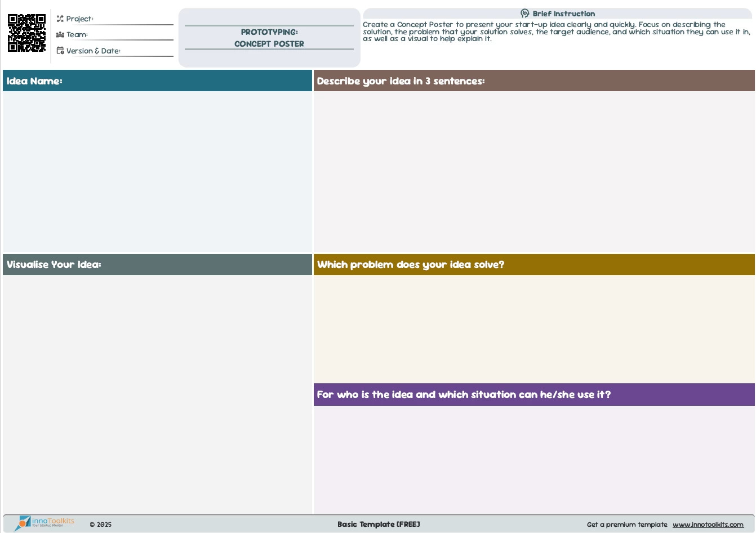Select the 'Which problem does your idea solve?' header
756x533 pixels.
pyautogui.click(x=533, y=265)
